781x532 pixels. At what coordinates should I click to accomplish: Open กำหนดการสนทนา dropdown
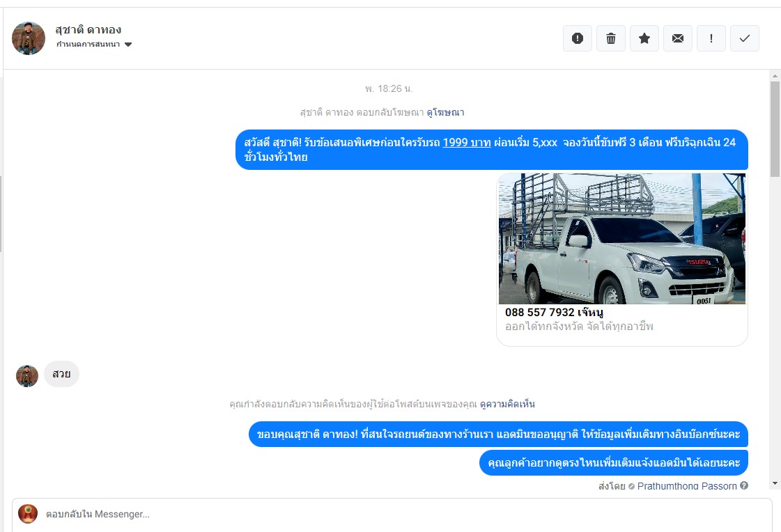[93, 45]
